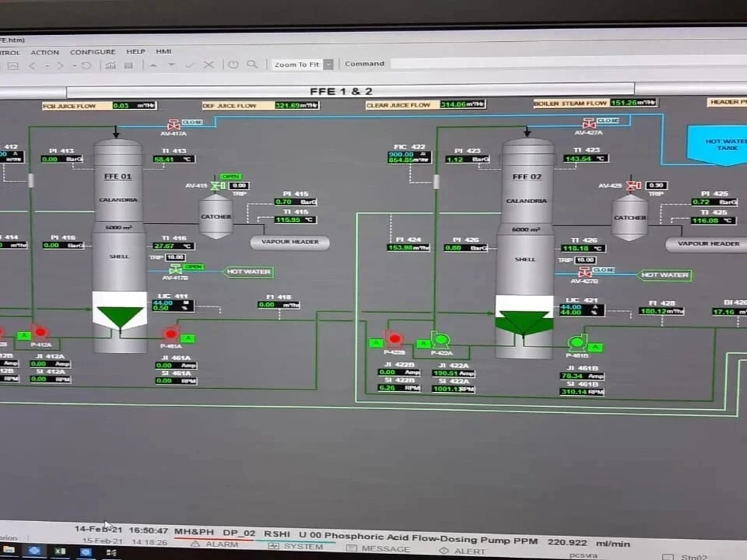Image resolution: width=747 pixels, height=560 pixels.
Task: Click the raise value up-arrow icon
Action: pyautogui.click(x=153, y=65)
